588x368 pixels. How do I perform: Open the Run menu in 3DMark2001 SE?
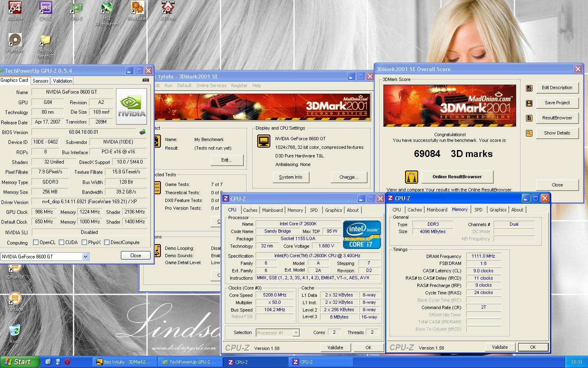pos(168,85)
